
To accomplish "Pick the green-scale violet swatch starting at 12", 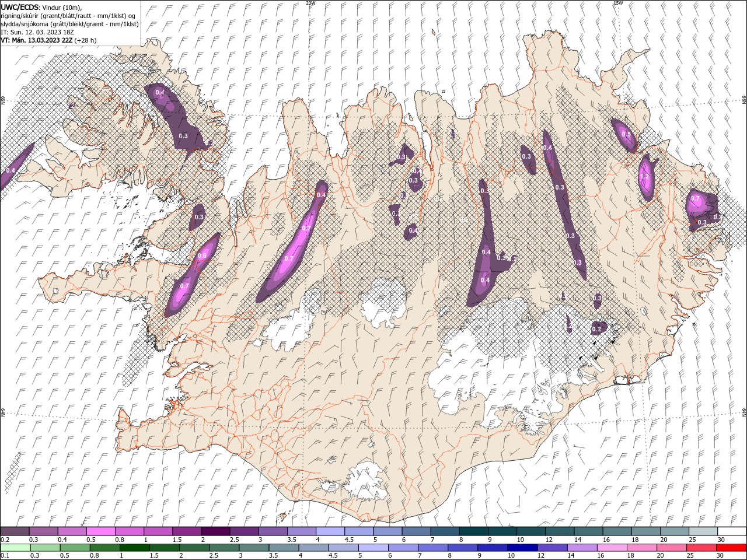I will (553, 548).
